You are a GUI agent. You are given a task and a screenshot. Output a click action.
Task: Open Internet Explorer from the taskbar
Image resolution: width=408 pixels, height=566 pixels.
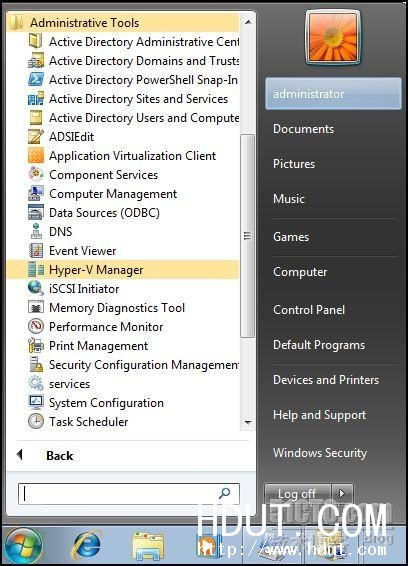pyautogui.click(x=86, y=546)
